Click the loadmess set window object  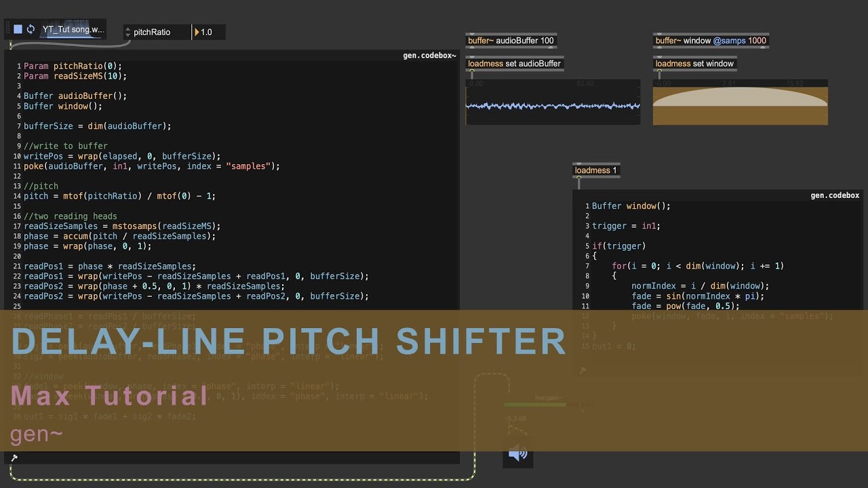click(694, 64)
